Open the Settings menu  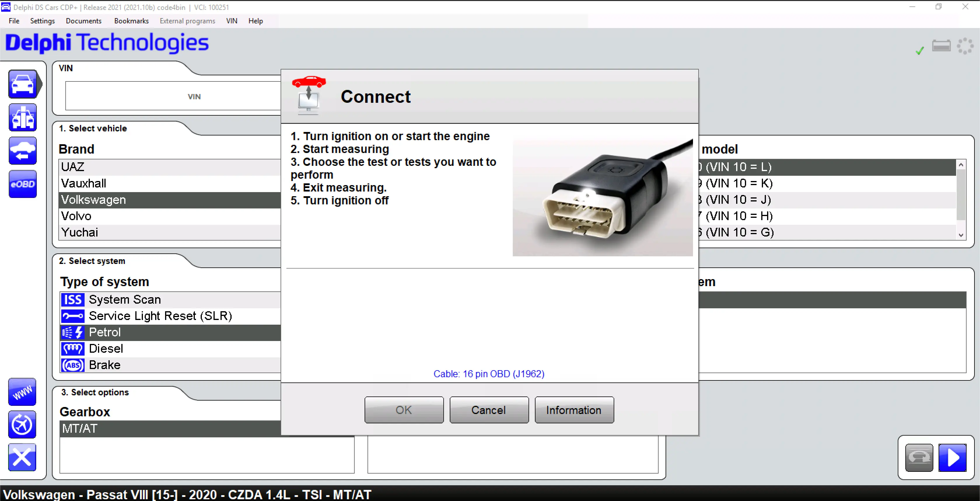[42, 21]
